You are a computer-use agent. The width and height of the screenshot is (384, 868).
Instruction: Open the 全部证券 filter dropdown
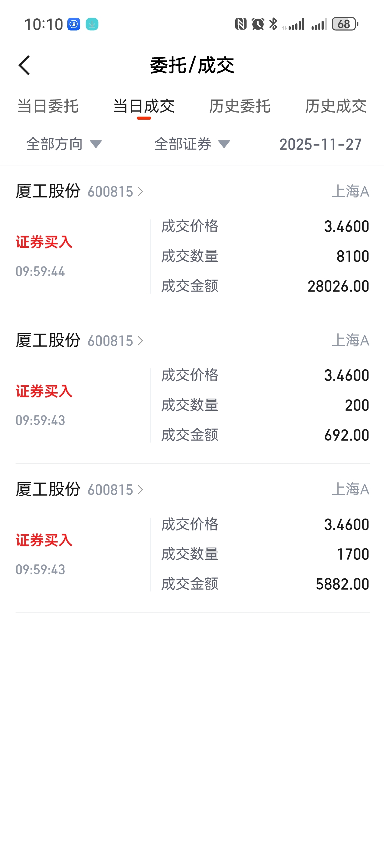click(192, 144)
